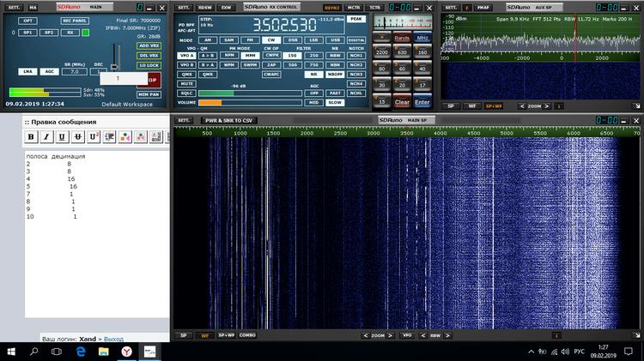The height and width of the screenshot is (361, 644).
Task: Decrease RBW in MAIN SP window
Action: point(423,335)
